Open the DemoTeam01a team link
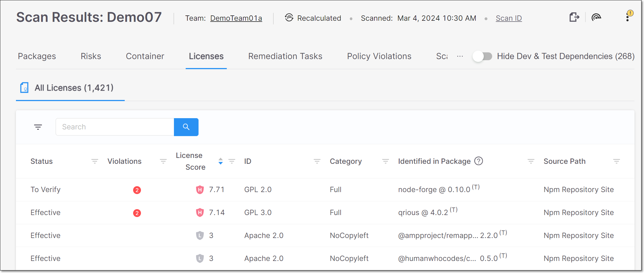The height and width of the screenshot is (273, 644). click(236, 18)
